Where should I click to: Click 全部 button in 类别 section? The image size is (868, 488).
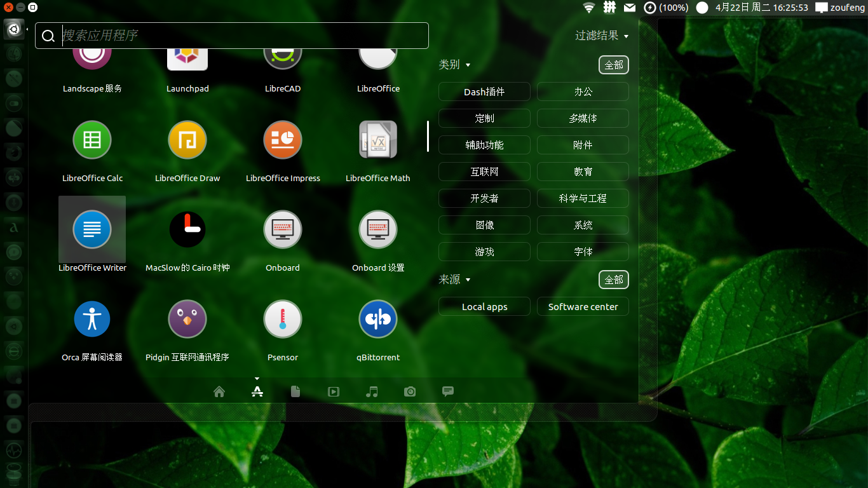614,65
